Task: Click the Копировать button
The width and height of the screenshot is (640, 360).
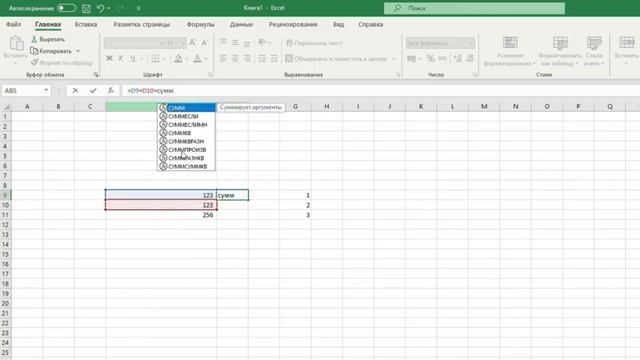Action: [51, 51]
